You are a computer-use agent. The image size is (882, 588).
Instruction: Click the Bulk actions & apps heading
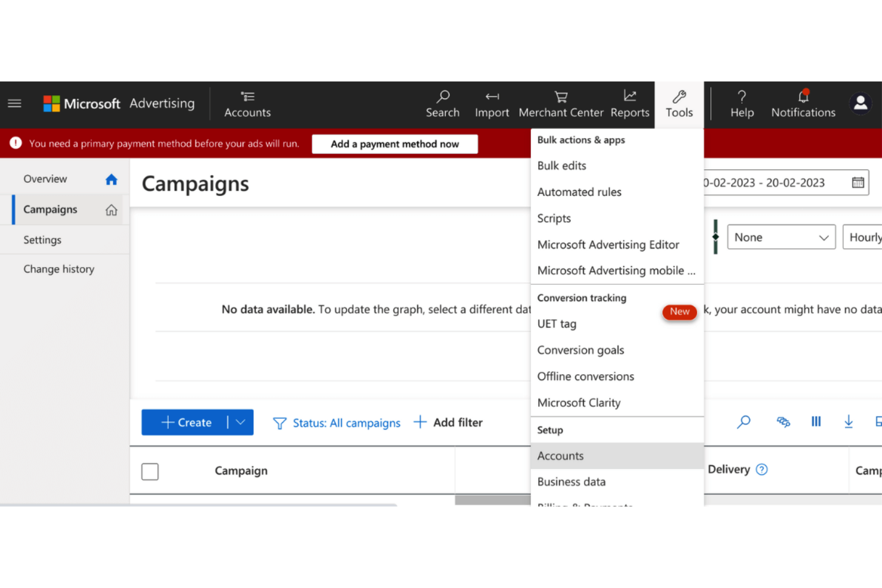(581, 140)
